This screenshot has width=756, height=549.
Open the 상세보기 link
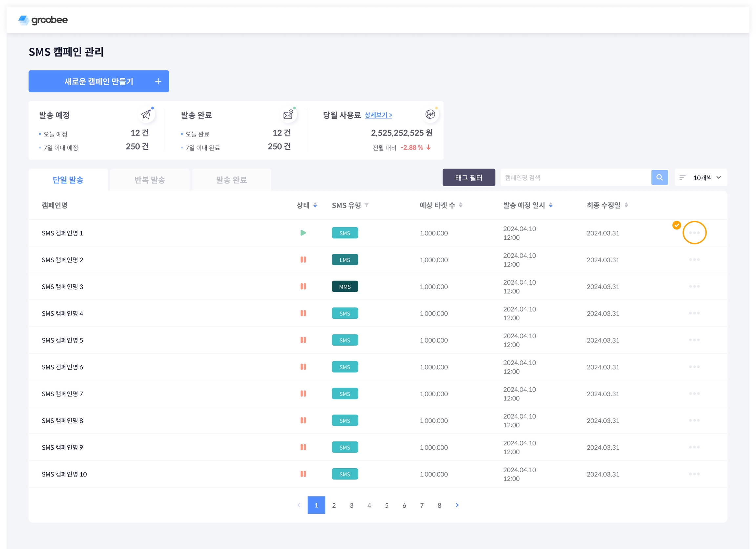pyautogui.click(x=378, y=115)
